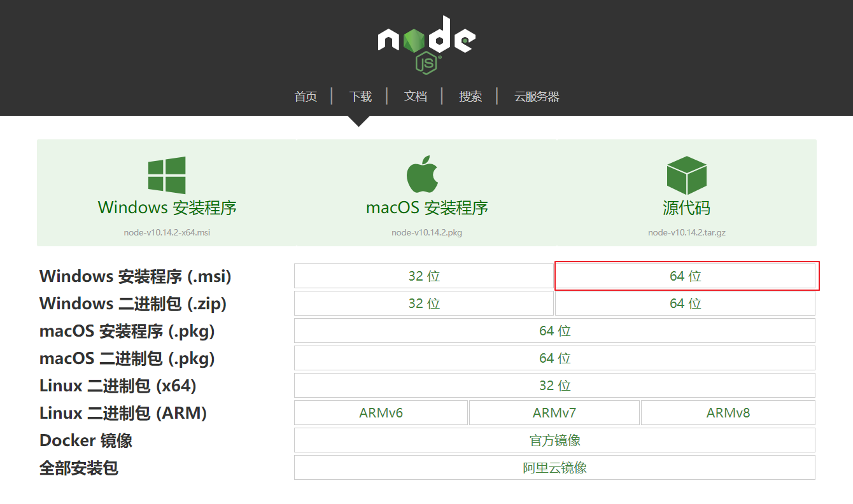Download Windows .zip binary 32 位
Viewport: 853px width, 504px height.
coord(424,304)
